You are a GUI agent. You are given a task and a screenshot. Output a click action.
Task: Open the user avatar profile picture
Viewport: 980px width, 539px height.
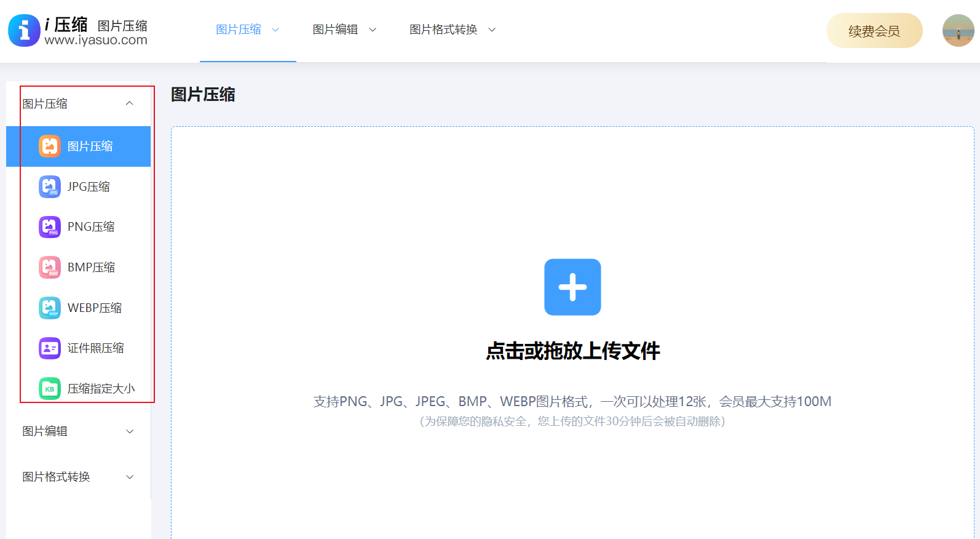pos(958,31)
